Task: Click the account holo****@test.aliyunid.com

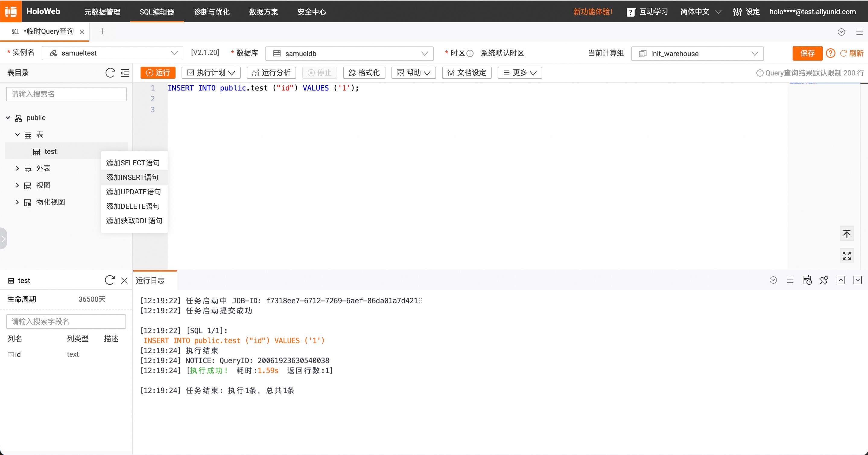Action: tap(813, 12)
